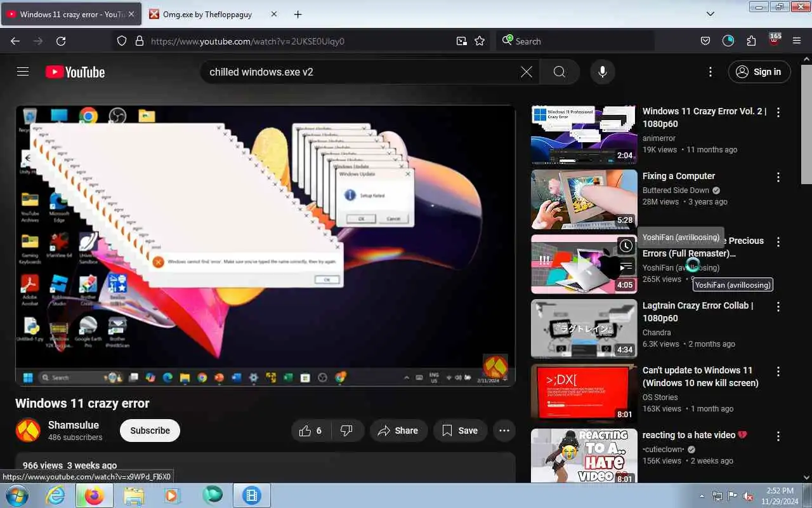Image resolution: width=812 pixels, height=508 pixels.
Task: Go back in Firefox
Action: coord(15,41)
